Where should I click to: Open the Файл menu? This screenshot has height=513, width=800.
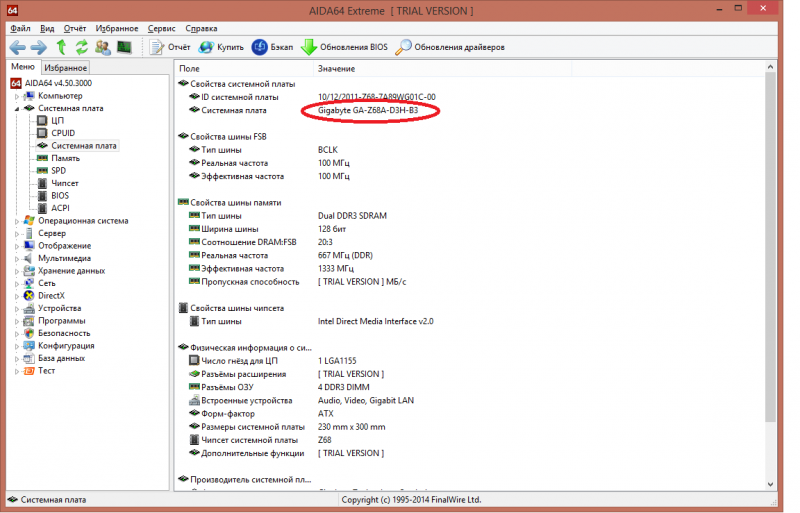click(x=20, y=29)
